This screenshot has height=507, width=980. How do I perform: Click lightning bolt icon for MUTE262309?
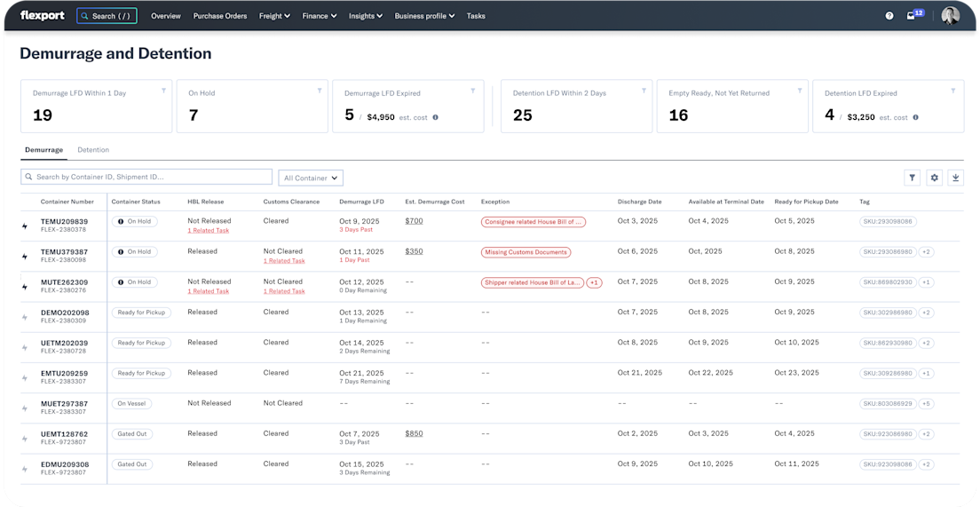[x=25, y=287]
